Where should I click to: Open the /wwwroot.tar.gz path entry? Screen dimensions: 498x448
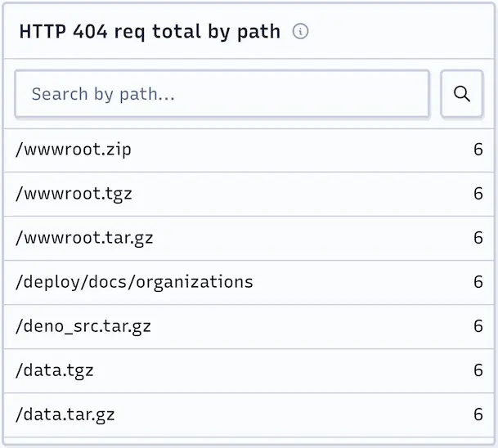click(x=84, y=238)
